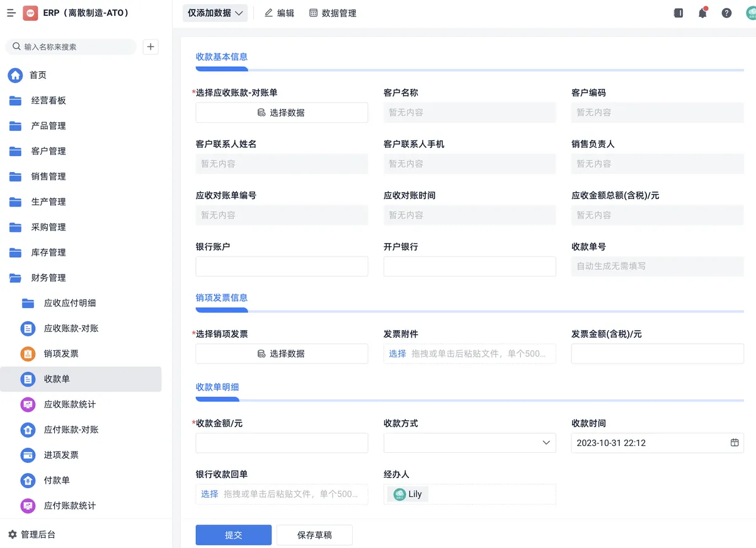Click 选择数据 under 选择销项发票
This screenshot has width=756, height=548.
(282, 354)
